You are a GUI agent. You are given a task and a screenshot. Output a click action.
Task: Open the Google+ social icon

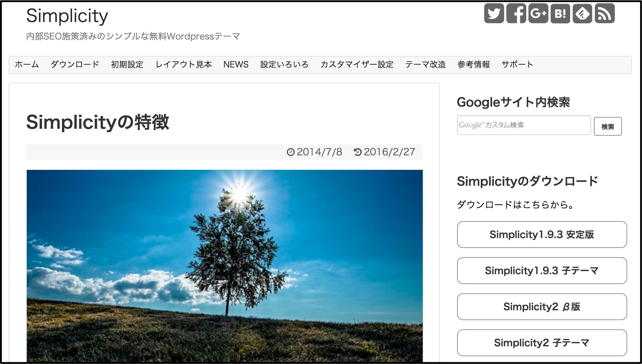pos(538,13)
